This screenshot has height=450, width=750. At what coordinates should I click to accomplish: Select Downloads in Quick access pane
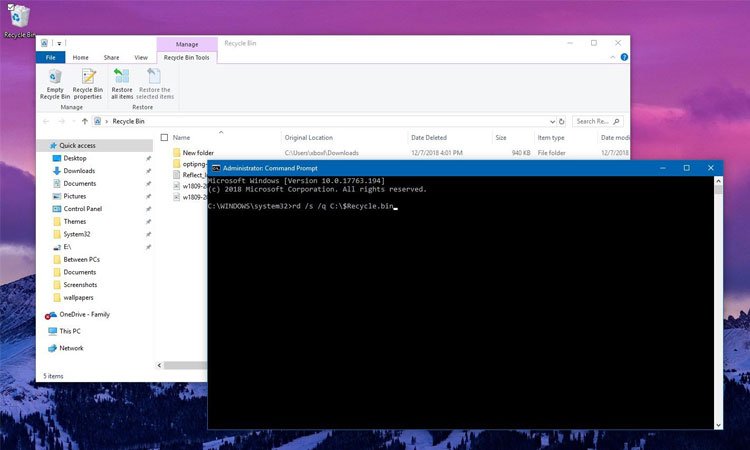point(79,171)
